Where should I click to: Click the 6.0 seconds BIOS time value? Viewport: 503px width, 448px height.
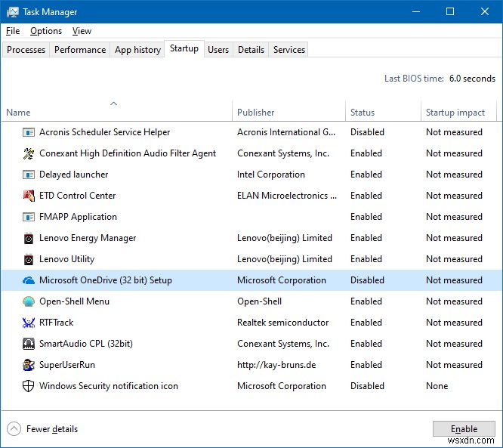[472, 79]
